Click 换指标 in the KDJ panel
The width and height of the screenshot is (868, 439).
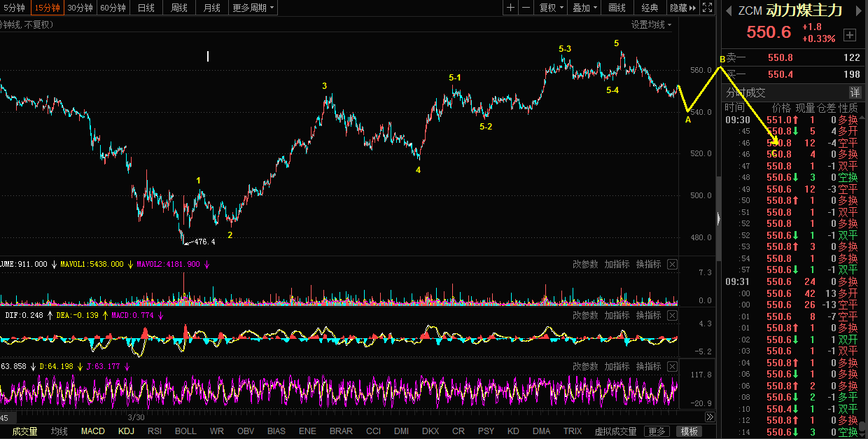tap(648, 366)
